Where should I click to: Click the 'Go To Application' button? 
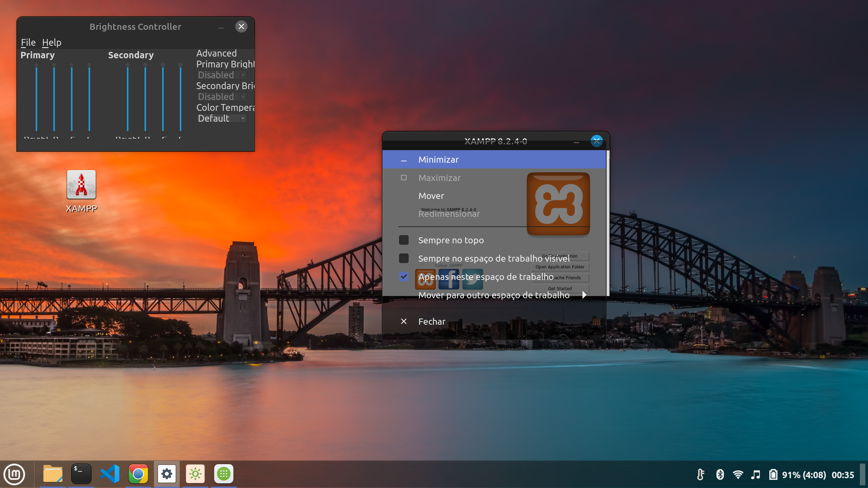pyautogui.click(x=560, y=256)
